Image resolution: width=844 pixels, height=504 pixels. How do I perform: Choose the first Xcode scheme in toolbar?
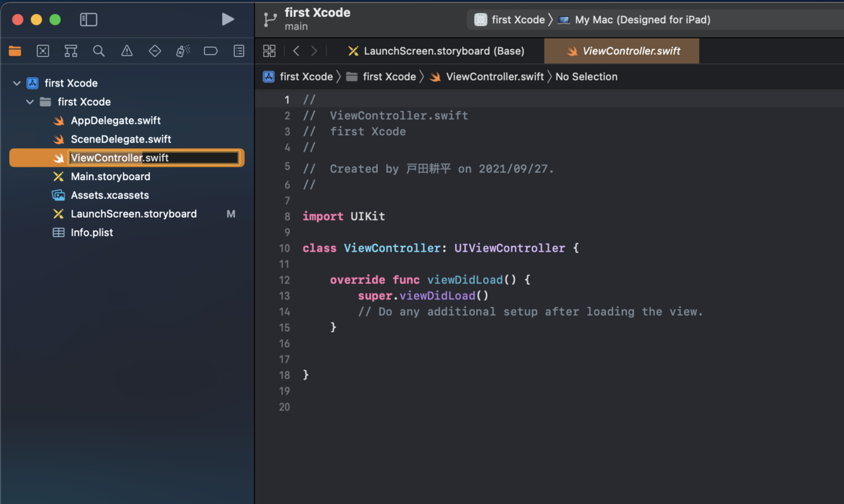[x=510, y=20]
